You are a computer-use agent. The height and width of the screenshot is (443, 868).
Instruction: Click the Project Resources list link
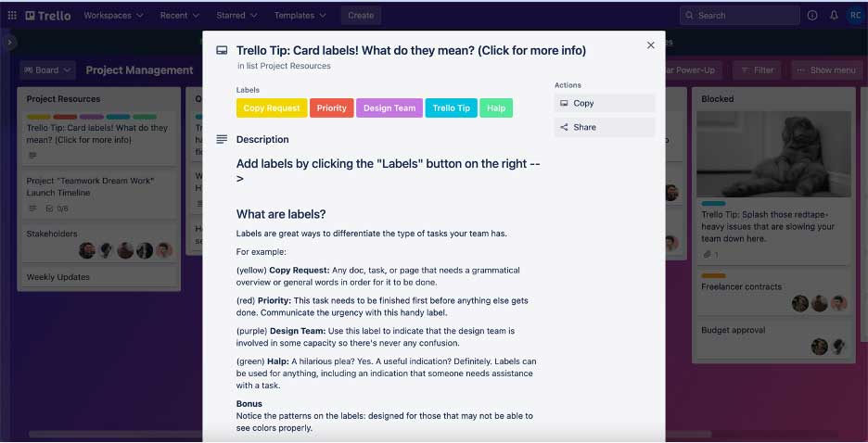(296, 66)
